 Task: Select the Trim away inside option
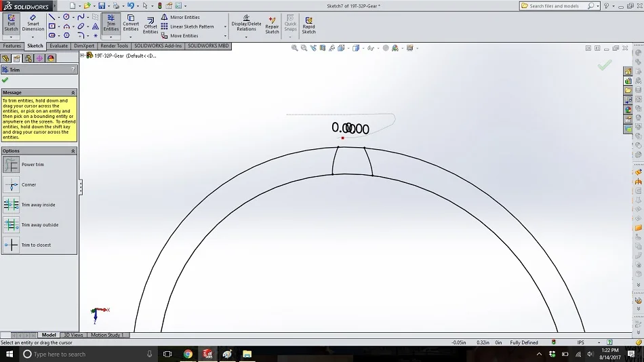(11, 205)
